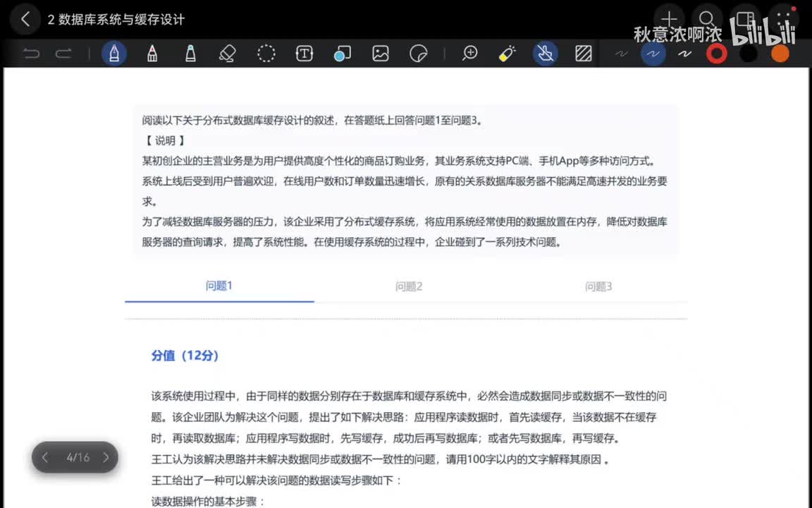
Task: Undo the last stroke
Action: click(31, 54)
